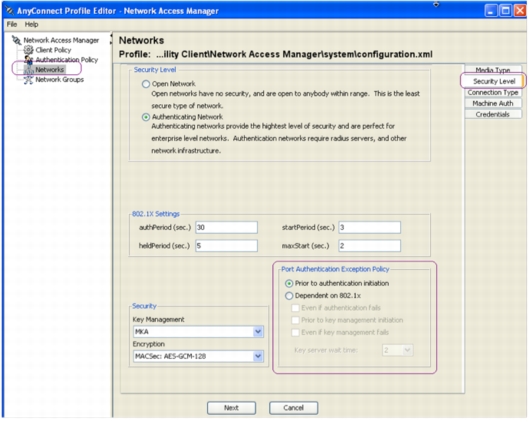This screenshot has width=530, height=422.
Task: Click the AnyConnect title bar app icon
Action: pos(10,11)
